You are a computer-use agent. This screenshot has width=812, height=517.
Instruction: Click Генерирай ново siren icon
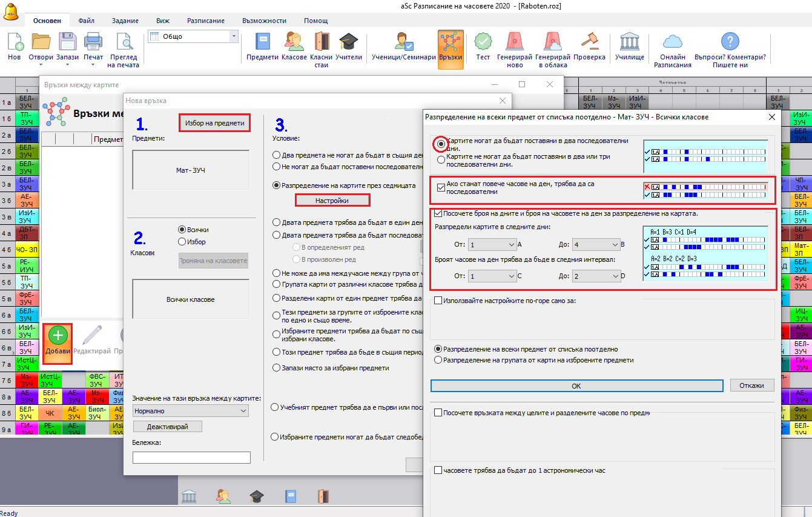(x=514, y=42)
